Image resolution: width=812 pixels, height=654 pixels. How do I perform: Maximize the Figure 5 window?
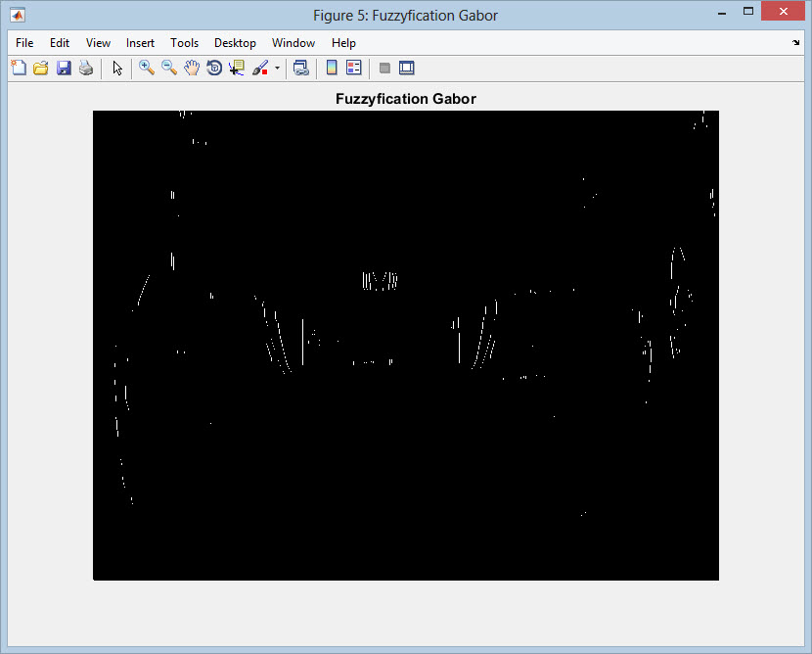(x=748, y=12)
